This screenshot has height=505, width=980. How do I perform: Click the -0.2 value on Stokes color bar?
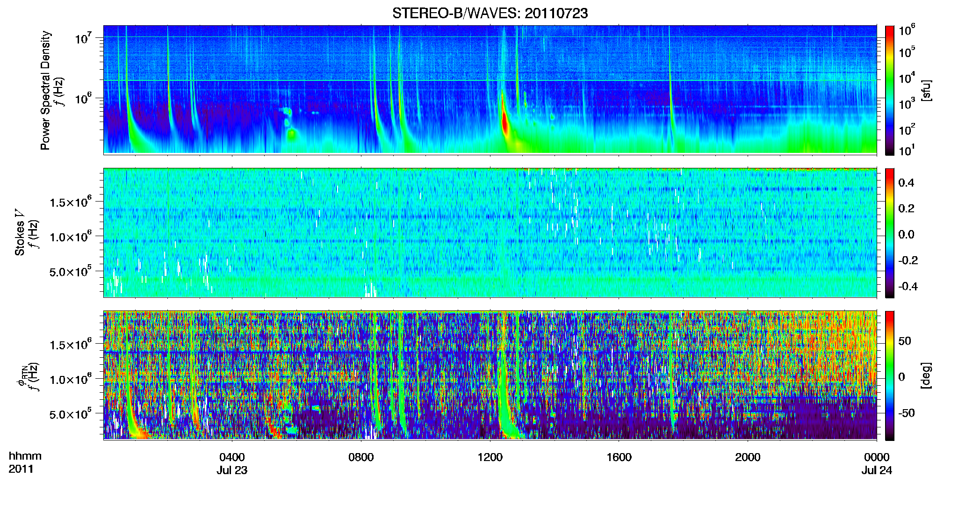pyautogui.click(x=908, y=260)
